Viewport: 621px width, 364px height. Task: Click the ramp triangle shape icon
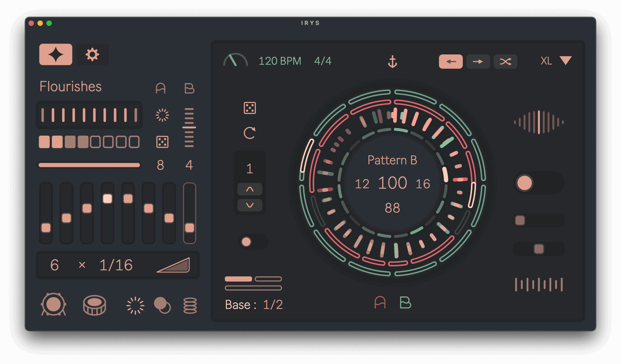[173, 265]
